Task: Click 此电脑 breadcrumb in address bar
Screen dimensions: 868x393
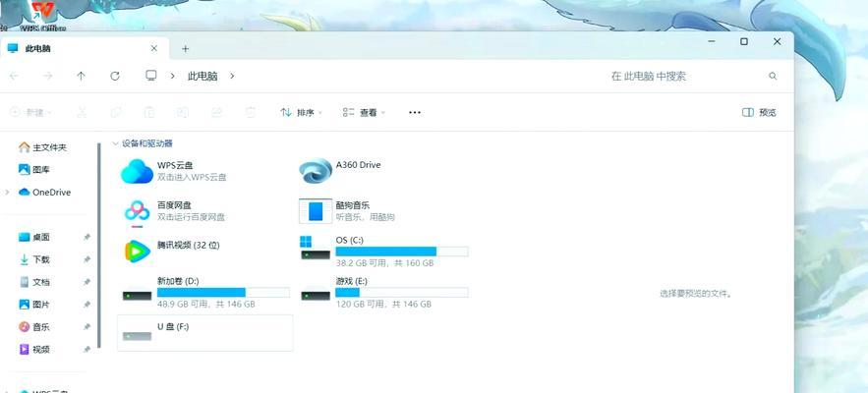Action: (x=203, y=77)
